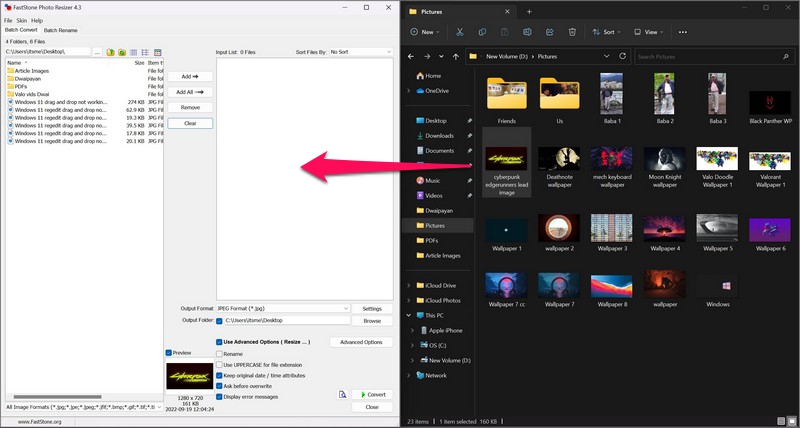
Task: Click the Add All button
Action: (190, 92)
